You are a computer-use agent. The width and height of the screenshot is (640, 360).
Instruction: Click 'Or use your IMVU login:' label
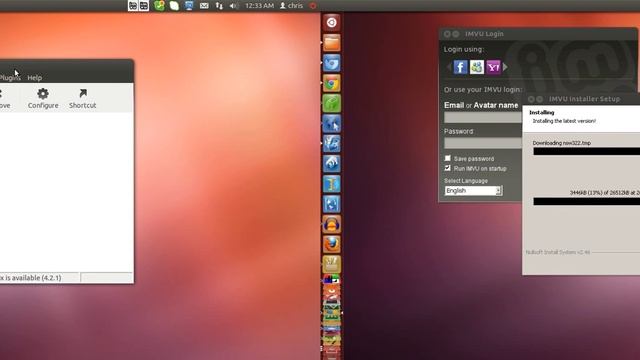(483, 89)
